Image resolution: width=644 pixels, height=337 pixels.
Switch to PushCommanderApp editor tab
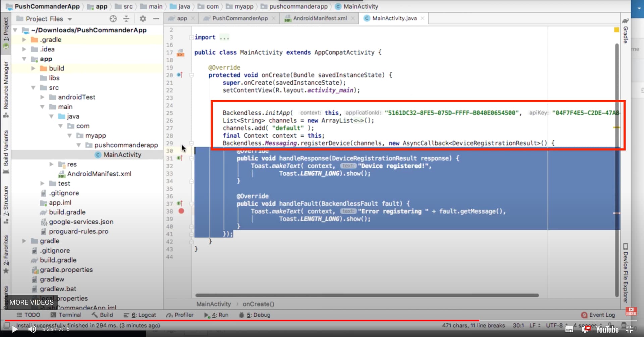click(239, 18)
